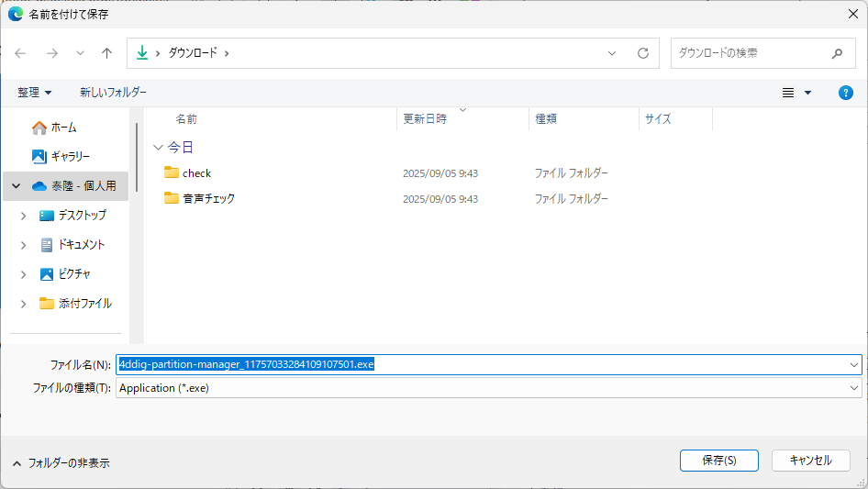Click the magnifier search icon
Screen dimensions: 868x489
[837, 53]
